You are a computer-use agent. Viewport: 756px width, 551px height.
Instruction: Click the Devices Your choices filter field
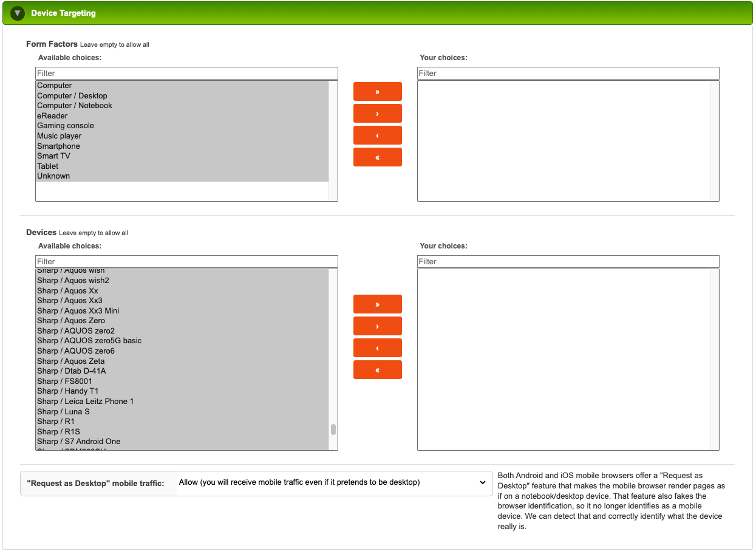(x=568, y=261)
